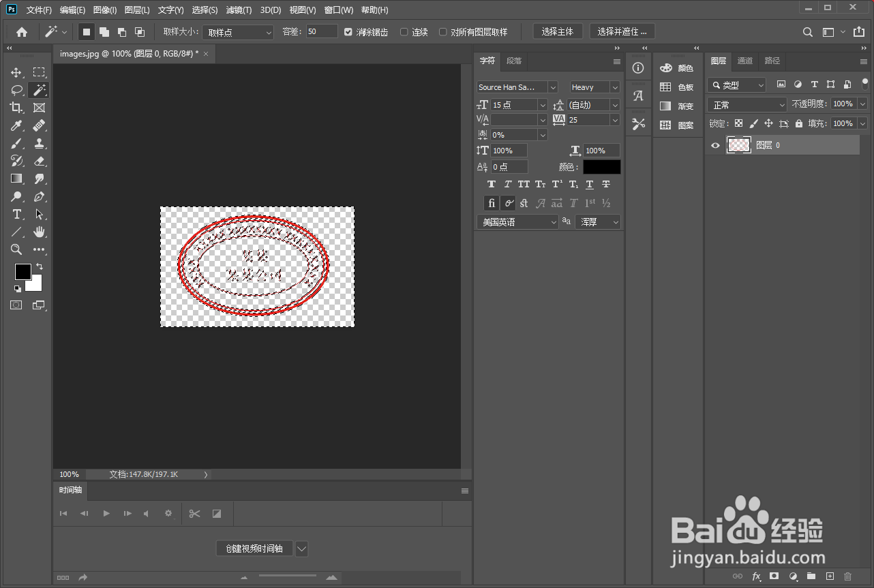Select the Lasso tool
Image resolution: width=874 pixels, height=588 pixels.
click(16, 90)
